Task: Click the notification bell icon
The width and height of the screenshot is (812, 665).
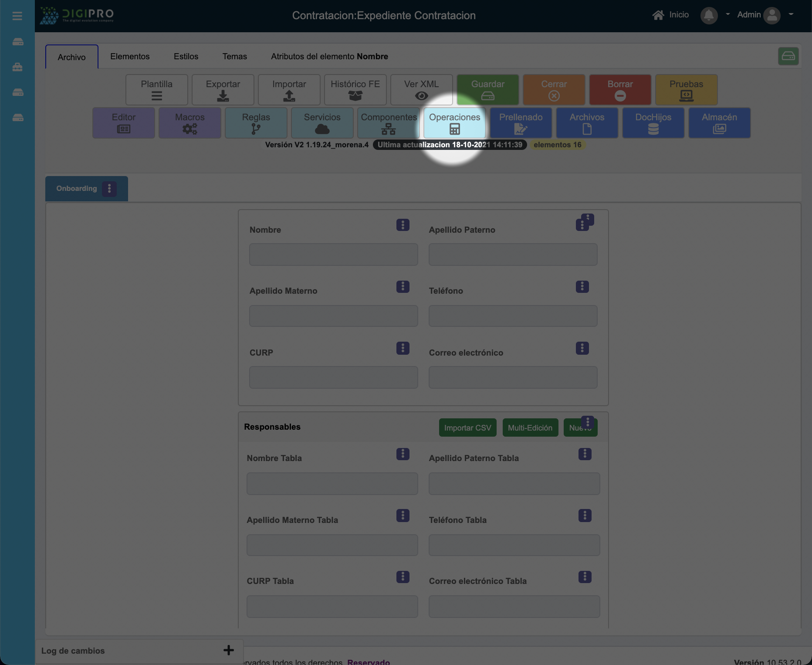Action: click(709, 16)
